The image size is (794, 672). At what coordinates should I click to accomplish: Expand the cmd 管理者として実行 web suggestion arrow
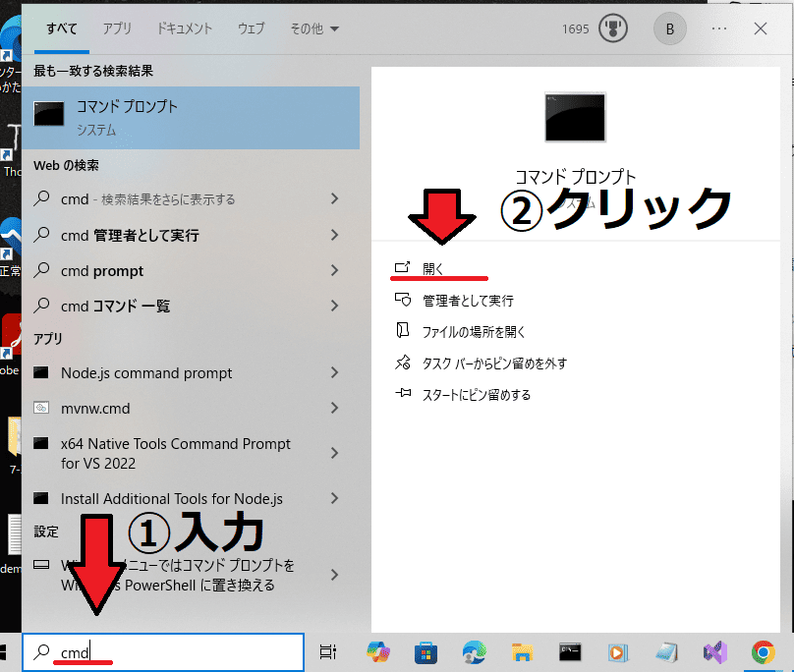coord(334,235)
